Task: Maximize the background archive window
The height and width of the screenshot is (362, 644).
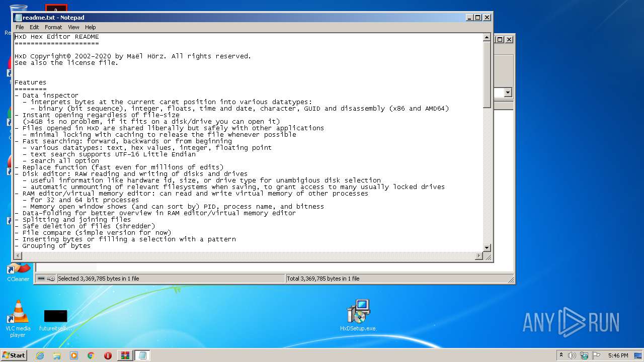Action: click(x=500, y=39)
